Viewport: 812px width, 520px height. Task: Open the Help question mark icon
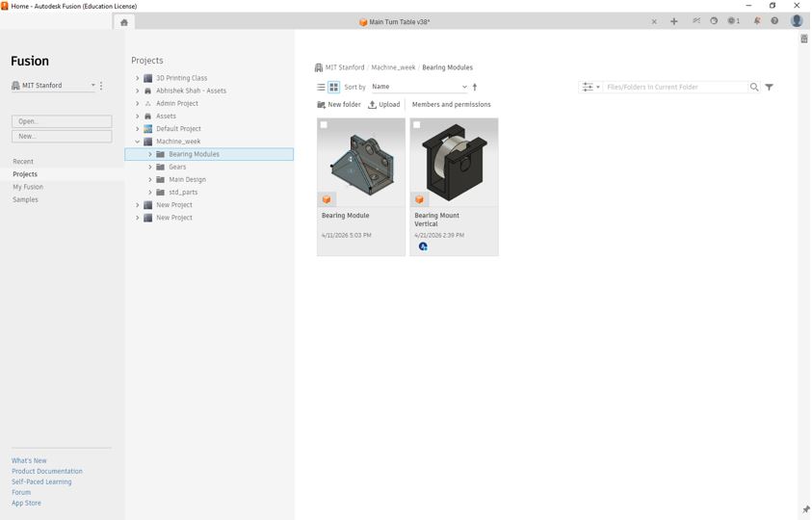(774, 21)
